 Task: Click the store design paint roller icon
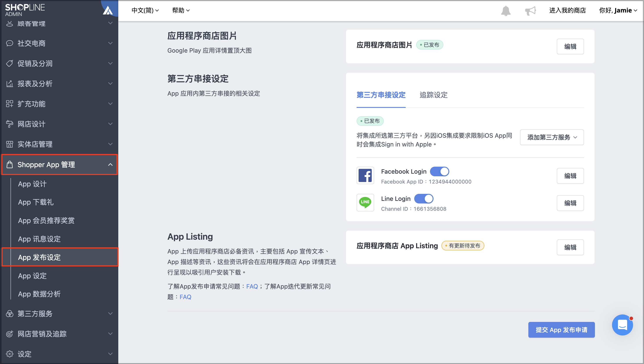click(x=9, y=124)
